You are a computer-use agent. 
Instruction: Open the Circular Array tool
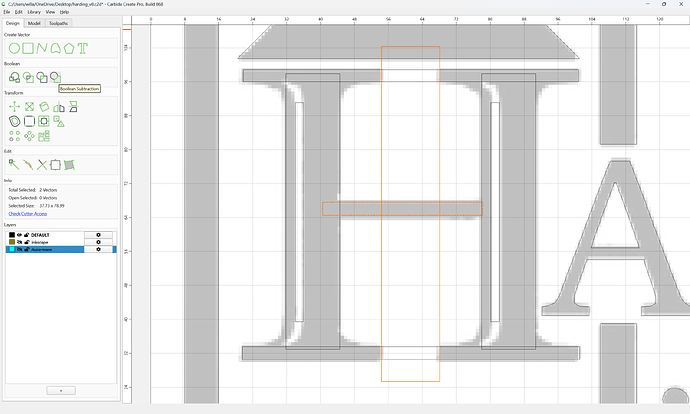(x=29, y=136)
